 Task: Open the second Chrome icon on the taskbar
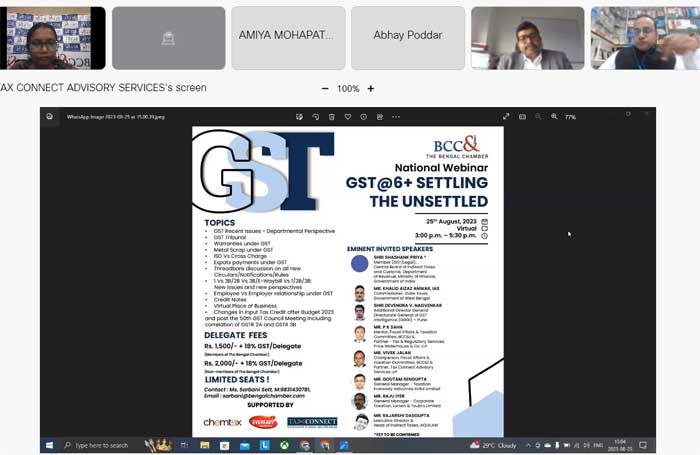click(325, 445)
